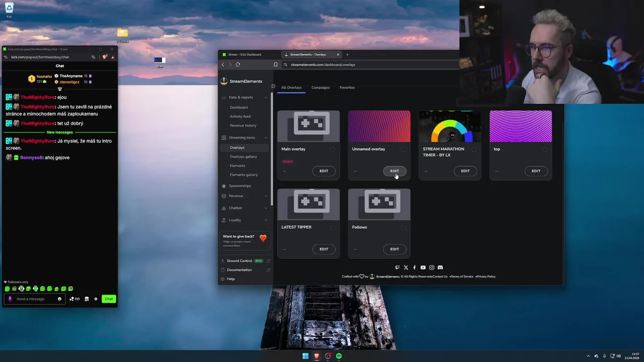Open Main overlay three-dot options menu
Viewport: 644px width, 362px height.
tap(284, 171)
